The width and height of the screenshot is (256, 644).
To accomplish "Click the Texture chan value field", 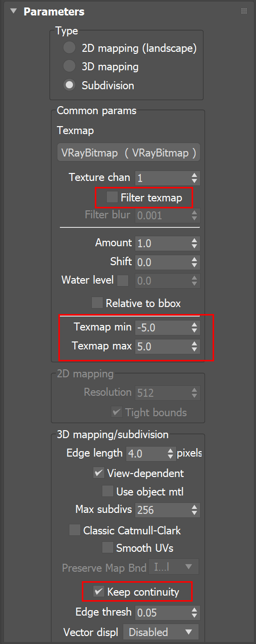I will pos(162,178).
